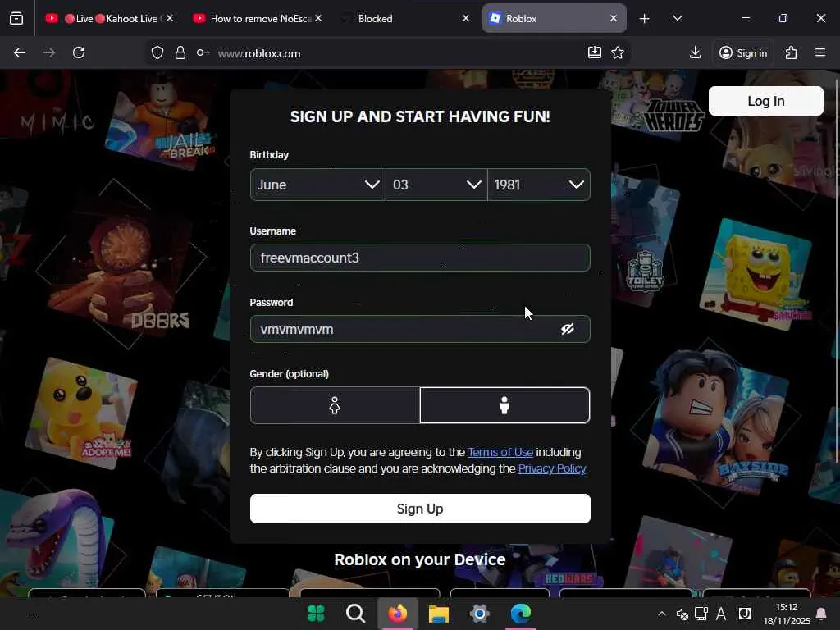
Task: Click the Sign Up button
Action: 420,509
